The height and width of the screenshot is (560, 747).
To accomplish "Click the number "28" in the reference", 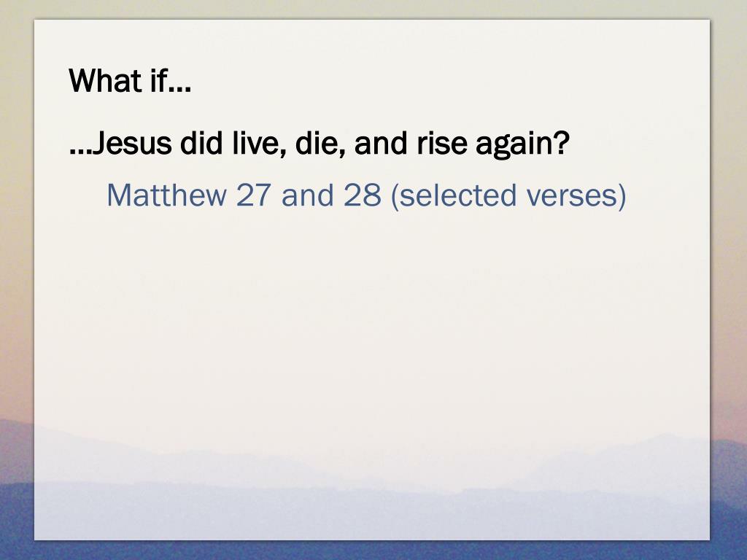I will [x=363, y=195].
